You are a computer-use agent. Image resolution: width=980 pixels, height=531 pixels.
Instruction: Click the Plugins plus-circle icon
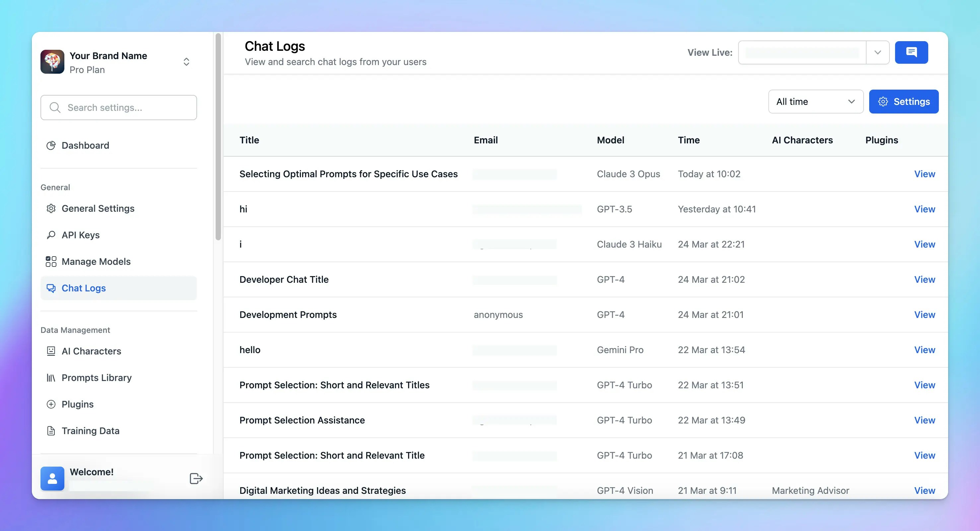tap(51, 404)
